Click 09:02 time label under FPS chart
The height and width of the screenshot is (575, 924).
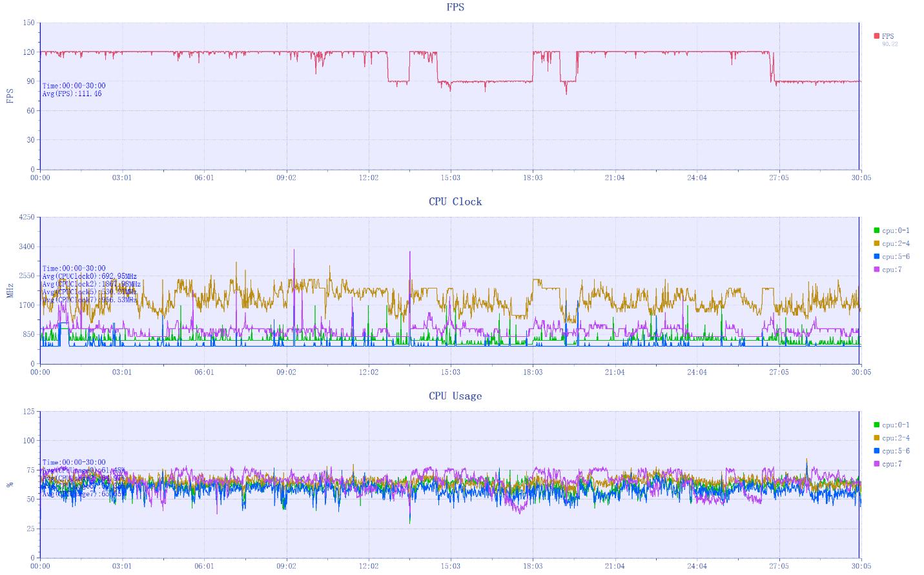click(x=287, y=177)
